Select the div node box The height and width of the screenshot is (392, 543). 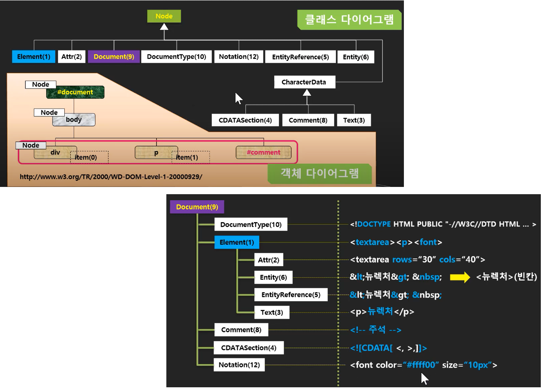point(55,152)
